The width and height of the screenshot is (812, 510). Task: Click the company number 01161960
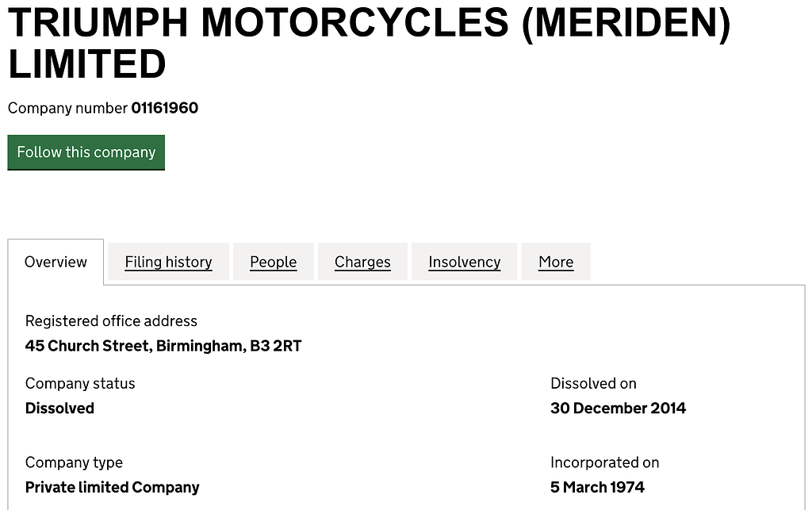[165, 108]
